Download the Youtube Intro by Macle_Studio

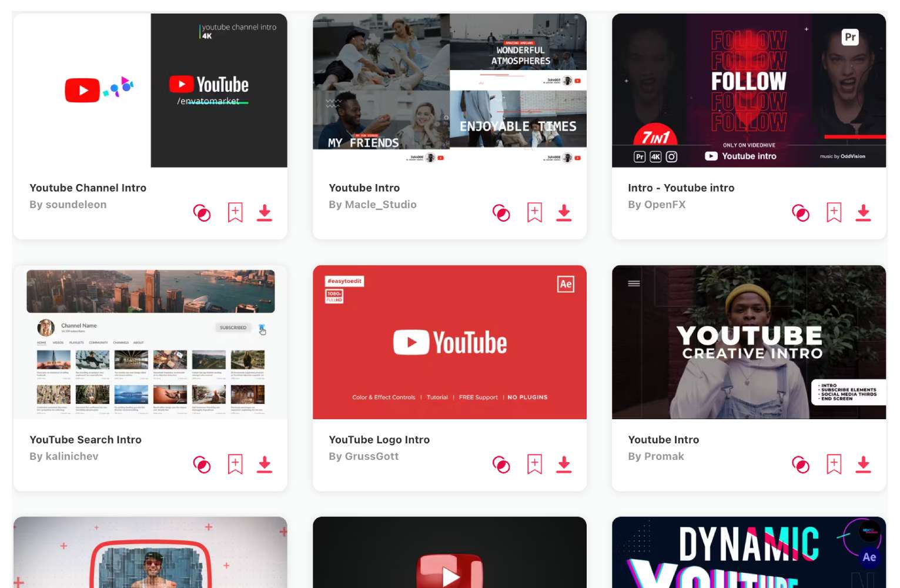(x=564, y=212)
